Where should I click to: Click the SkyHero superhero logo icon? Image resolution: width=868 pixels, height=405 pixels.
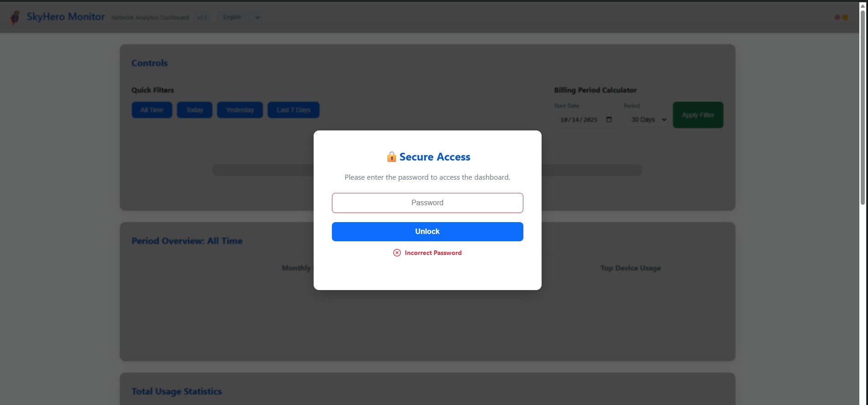coord(15,17)
